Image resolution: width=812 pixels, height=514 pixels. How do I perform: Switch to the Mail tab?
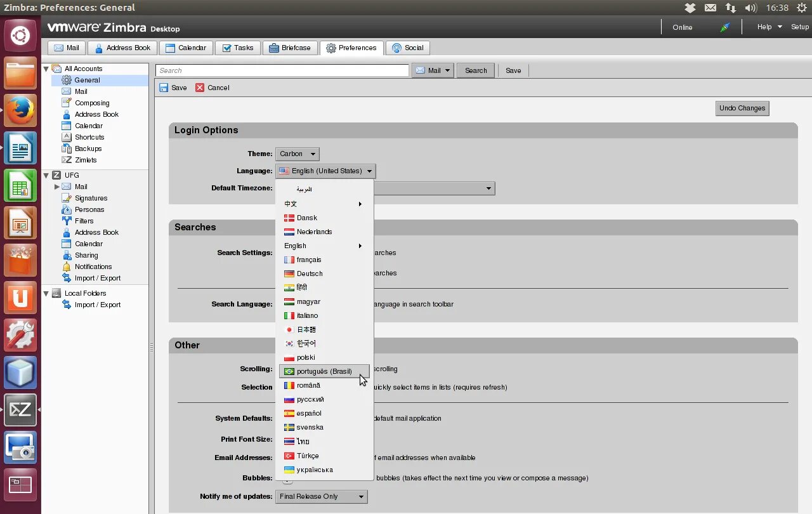pyautogui.click(x=67, y=48)
